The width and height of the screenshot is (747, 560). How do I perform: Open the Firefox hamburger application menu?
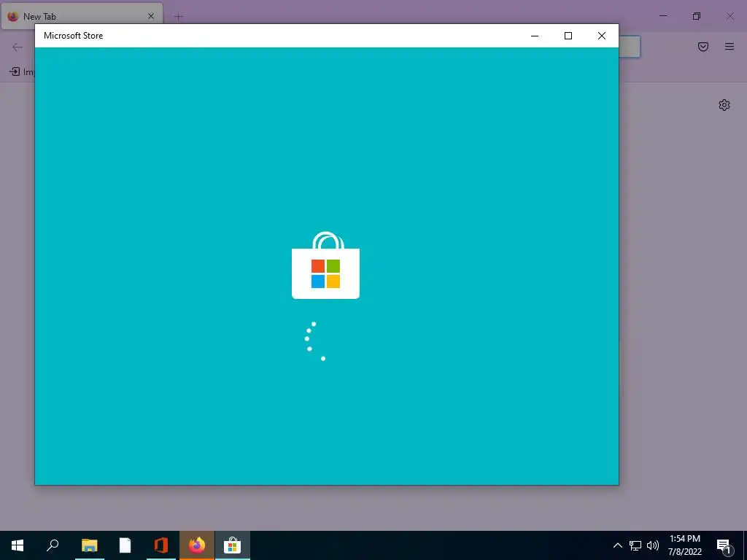[729, 47]
